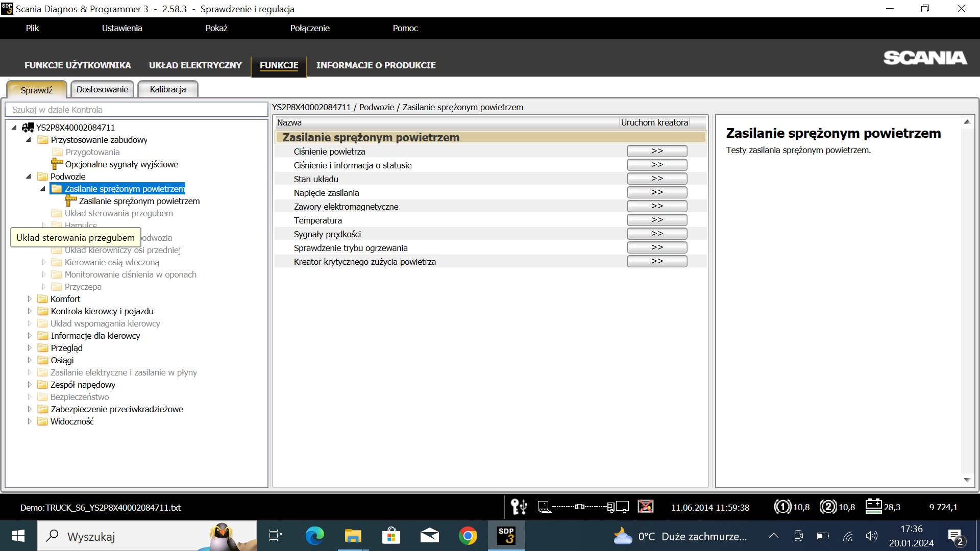This screenshot has width=980, height=551.
Task: Open the Ustawienia menu
Action: [x=122, y=29]
